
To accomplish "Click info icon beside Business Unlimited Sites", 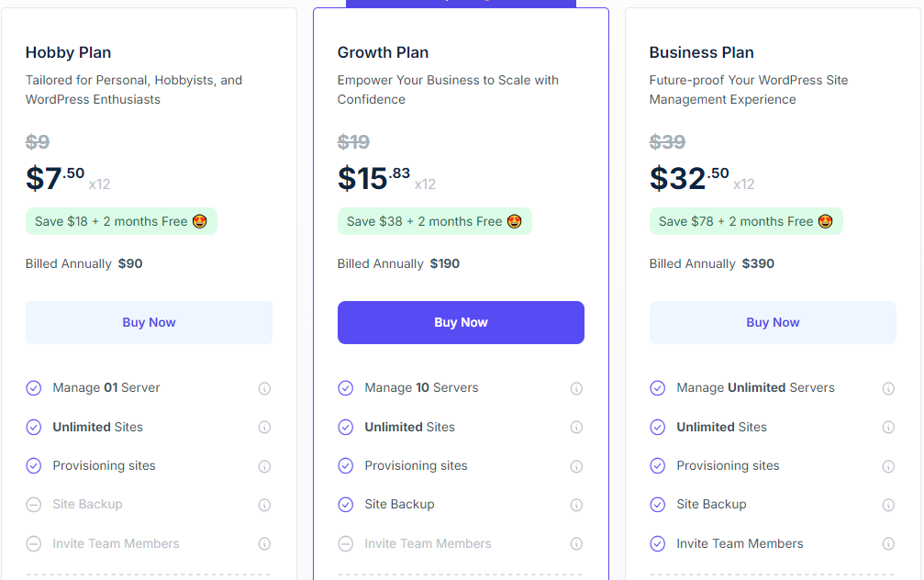I will coord(888,428).
